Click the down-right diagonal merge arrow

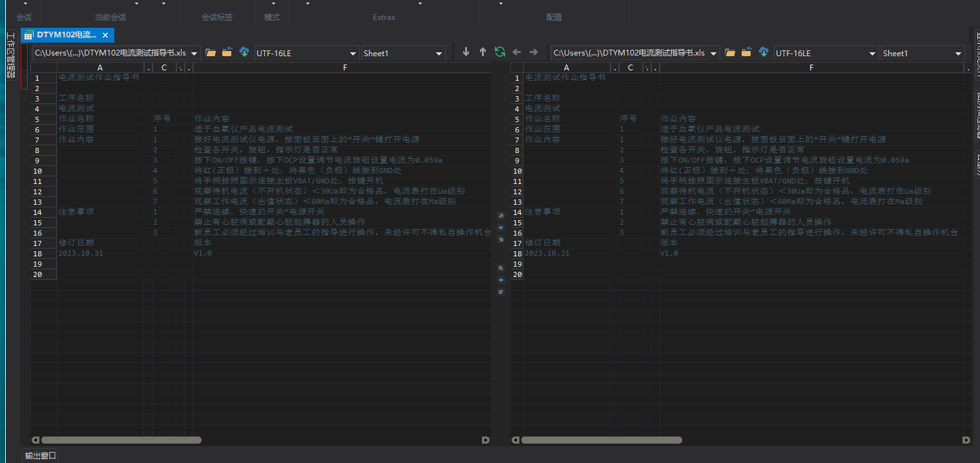[x=501, y=239]
